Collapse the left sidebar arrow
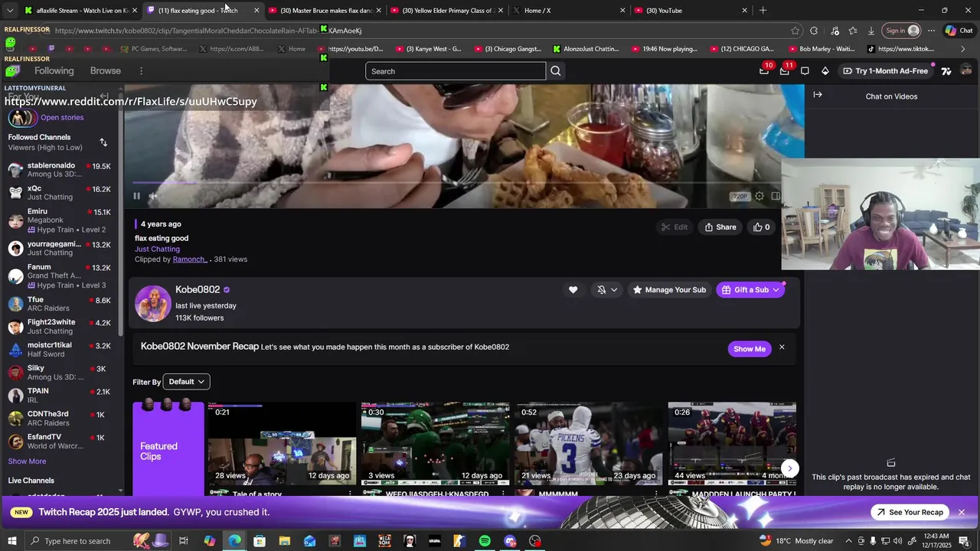The width and height of the screenshot is (980, 551). click(x=104, y=96)
